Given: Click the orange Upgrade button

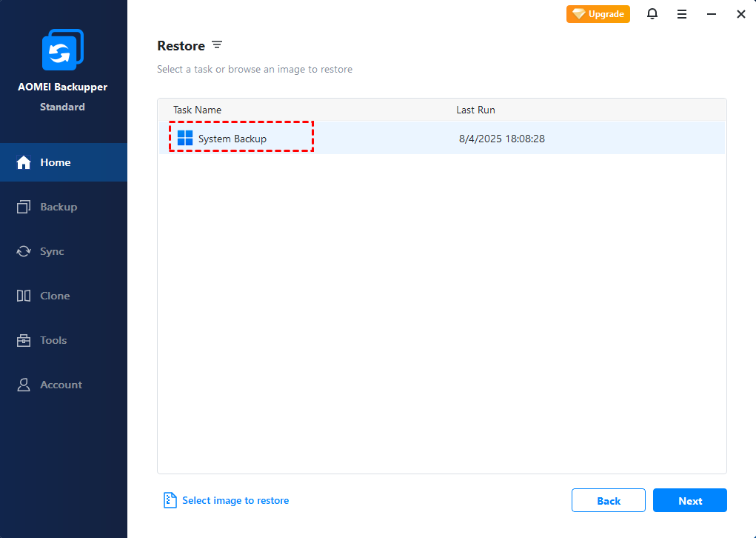Looking at the screenshot, I should click(x=598, y=14).
